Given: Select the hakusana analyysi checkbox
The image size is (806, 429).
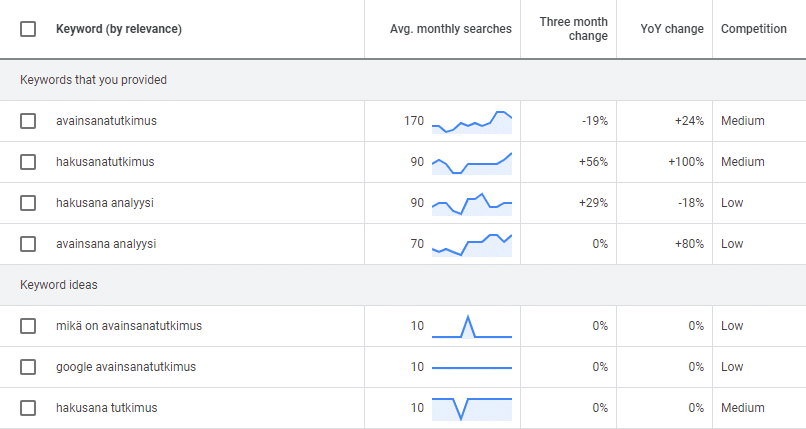Looking at the screenshot, I should coord(28,203).
